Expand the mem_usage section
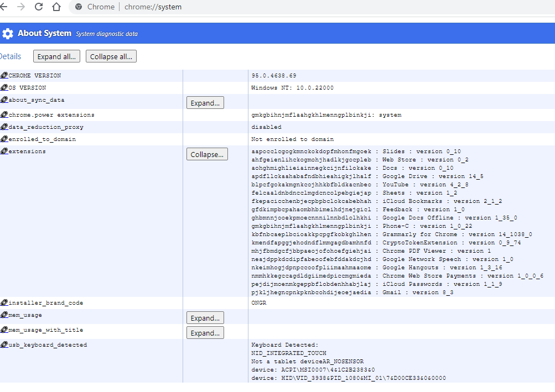Viewport: 555px width, 392px height. [205, 318]
